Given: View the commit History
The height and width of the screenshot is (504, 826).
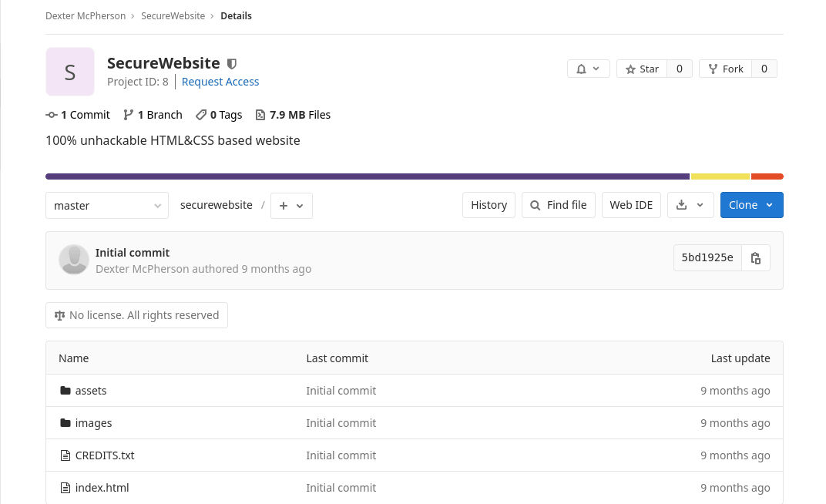Looking at the screenshot, I should pyautogui.click(x=489, y=205).
